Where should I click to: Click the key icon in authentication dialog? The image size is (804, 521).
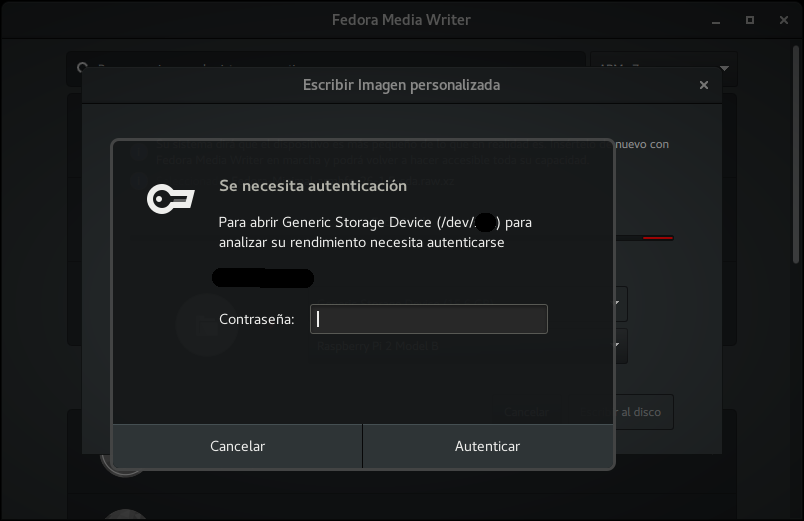coord(171,198)
